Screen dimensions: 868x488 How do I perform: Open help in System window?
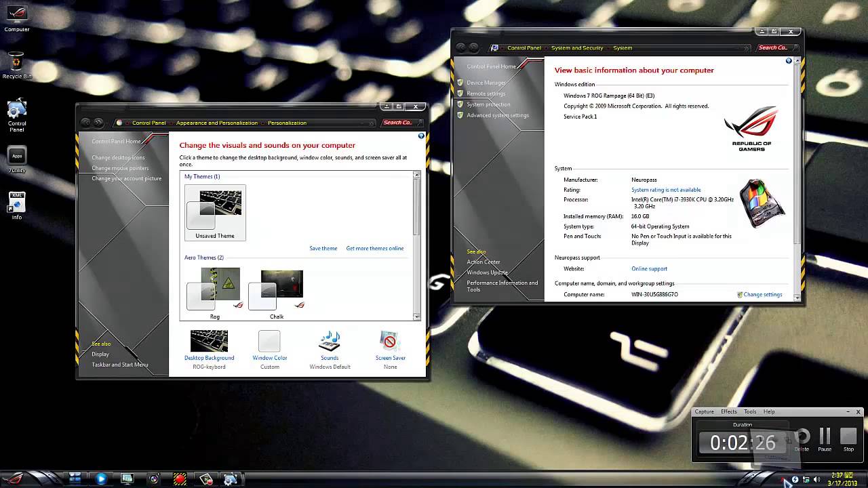tap(789, 61)
